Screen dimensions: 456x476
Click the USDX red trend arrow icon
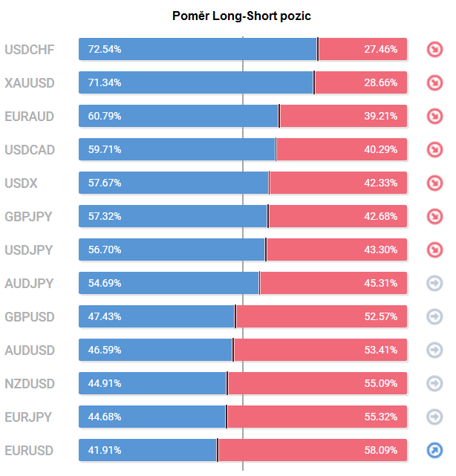(x=434, y=183)
